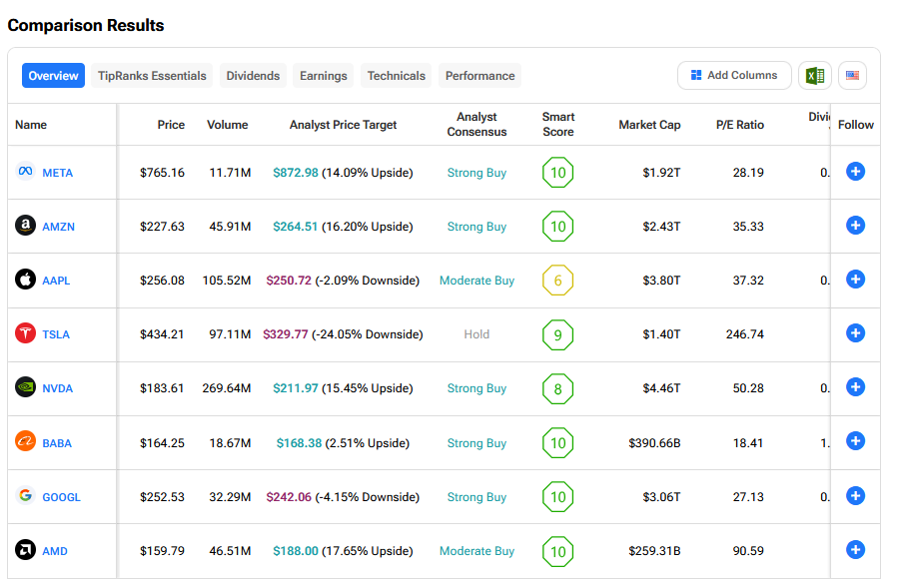Sort by the Market Cap column header
899x588 pixels.
click(649, 125)
